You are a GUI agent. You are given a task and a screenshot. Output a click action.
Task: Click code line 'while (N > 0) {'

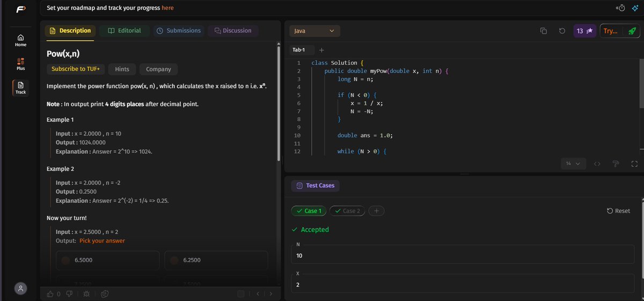pos(362,152)
